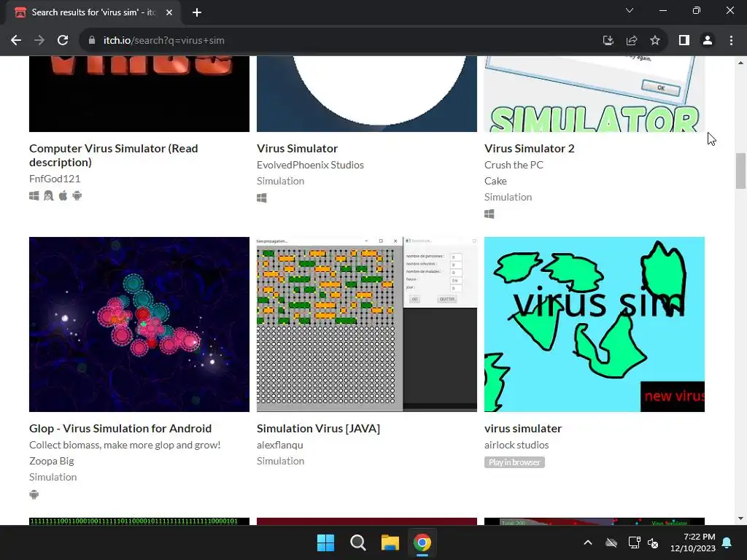Viewport: 747px width, 560px height.
Task: Click the OneDrive cloud tray icon
Action: [611, 542]
